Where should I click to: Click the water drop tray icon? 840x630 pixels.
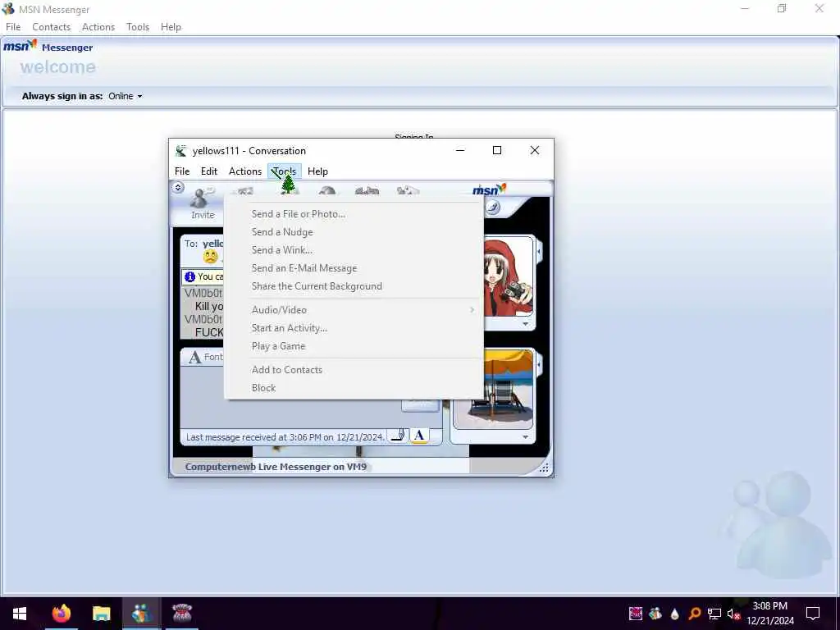674,614
